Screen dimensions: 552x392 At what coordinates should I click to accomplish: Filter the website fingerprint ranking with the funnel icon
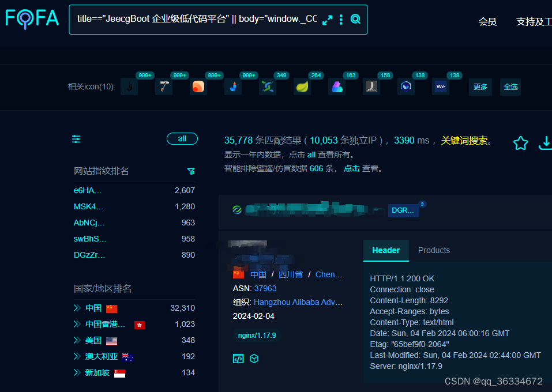click(191, 171)
